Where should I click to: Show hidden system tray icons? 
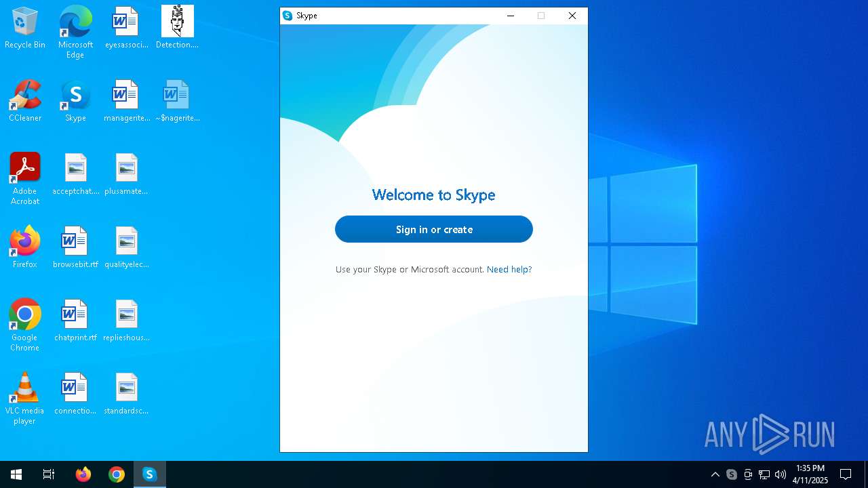[x=715, y=474]
